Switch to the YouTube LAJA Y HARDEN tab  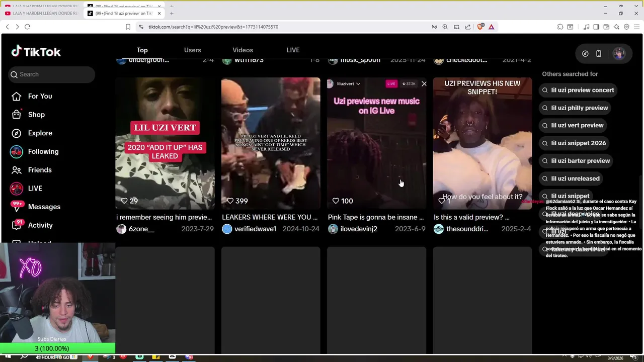41,13
